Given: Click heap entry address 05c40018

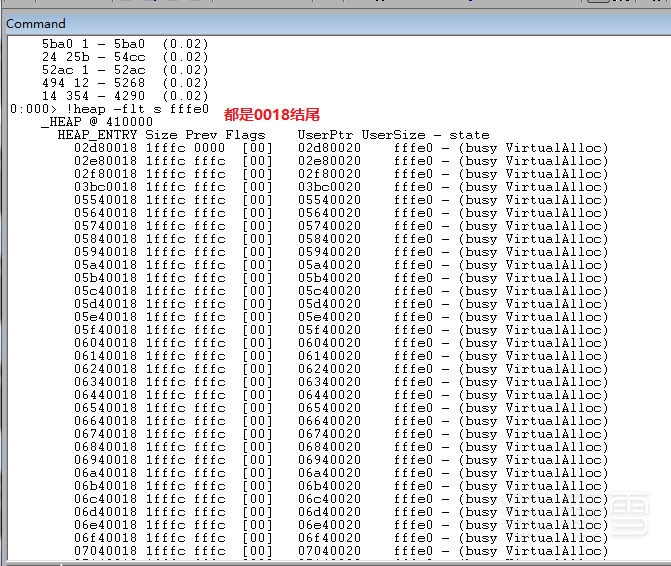Looking at the screenshot, I should tap(105, 291).
